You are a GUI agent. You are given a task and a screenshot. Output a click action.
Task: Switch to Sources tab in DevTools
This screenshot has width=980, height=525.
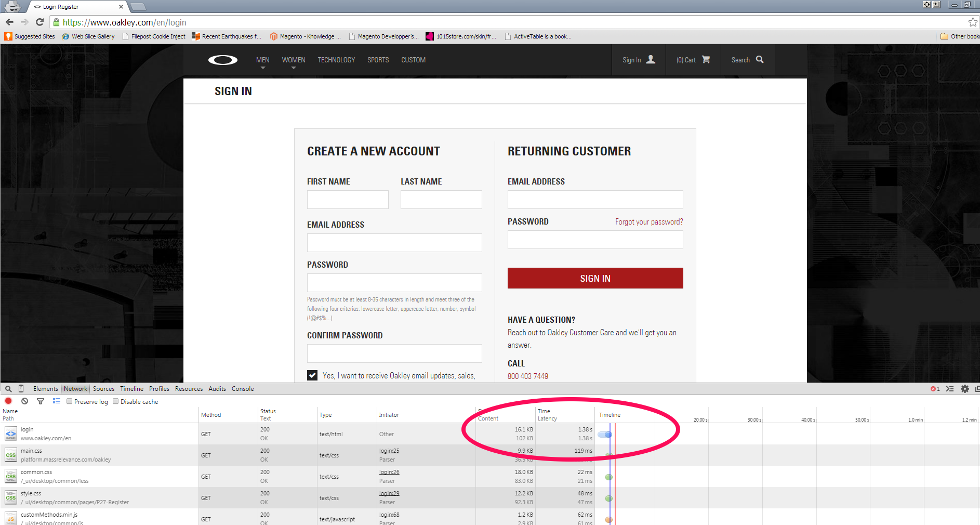click(x=104, y=389)
